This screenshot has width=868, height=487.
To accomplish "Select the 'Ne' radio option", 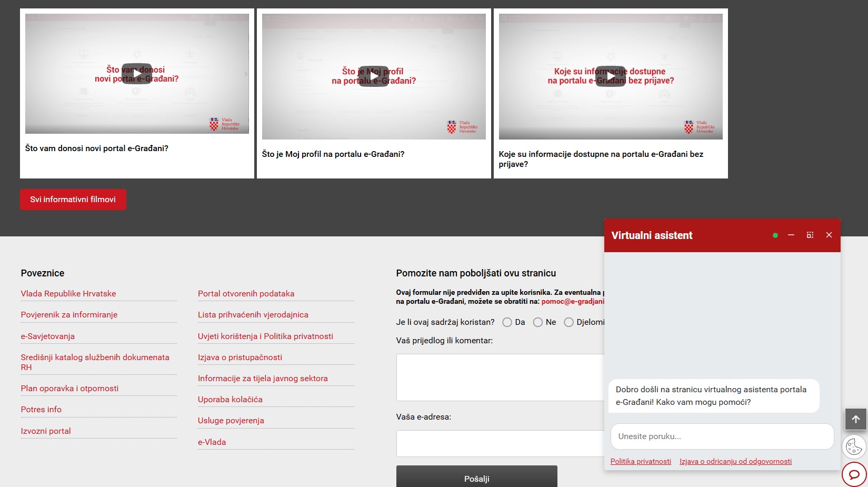I will [x=537, y=322].
